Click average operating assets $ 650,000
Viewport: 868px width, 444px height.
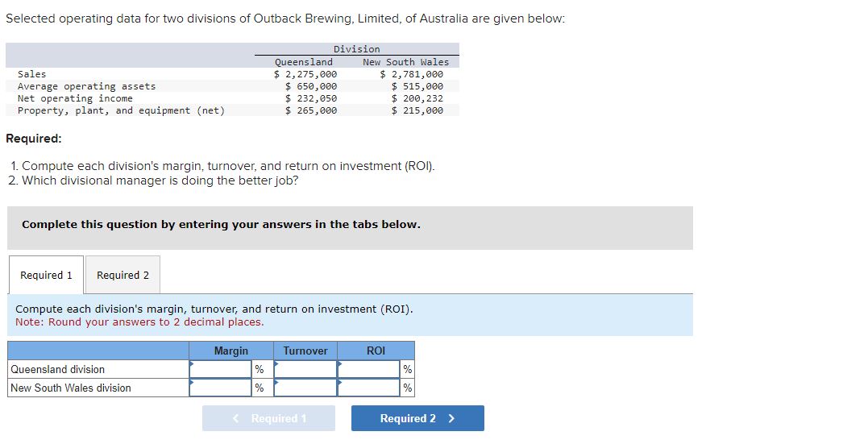311,86
